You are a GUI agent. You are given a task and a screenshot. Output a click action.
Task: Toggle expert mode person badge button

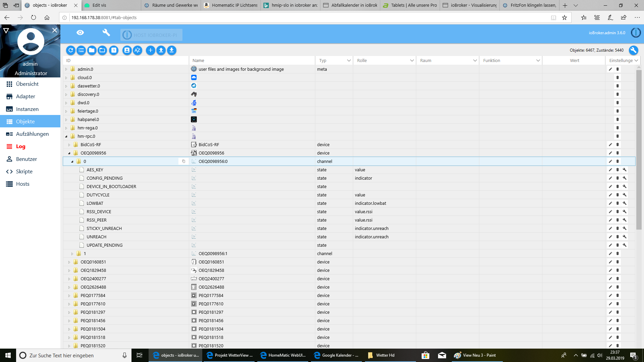[127, 50]
